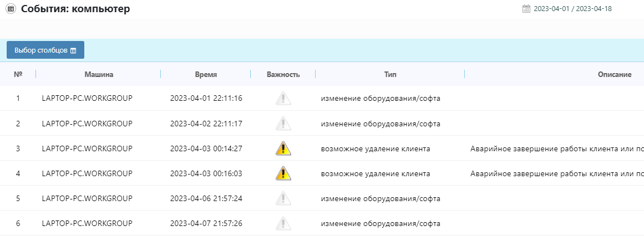Click yellow warning icon in row 4
The image size is (644, 236).
click(283, 173)
